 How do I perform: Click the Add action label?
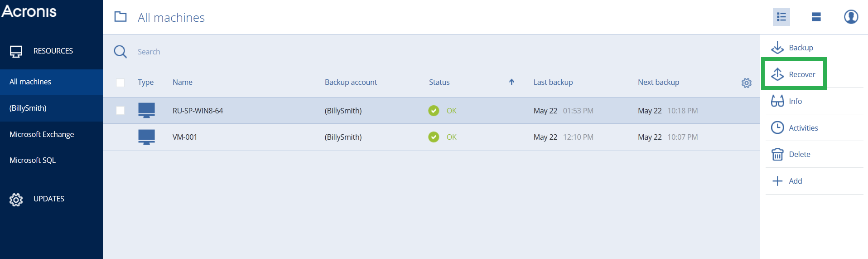[x=795, y=181]
